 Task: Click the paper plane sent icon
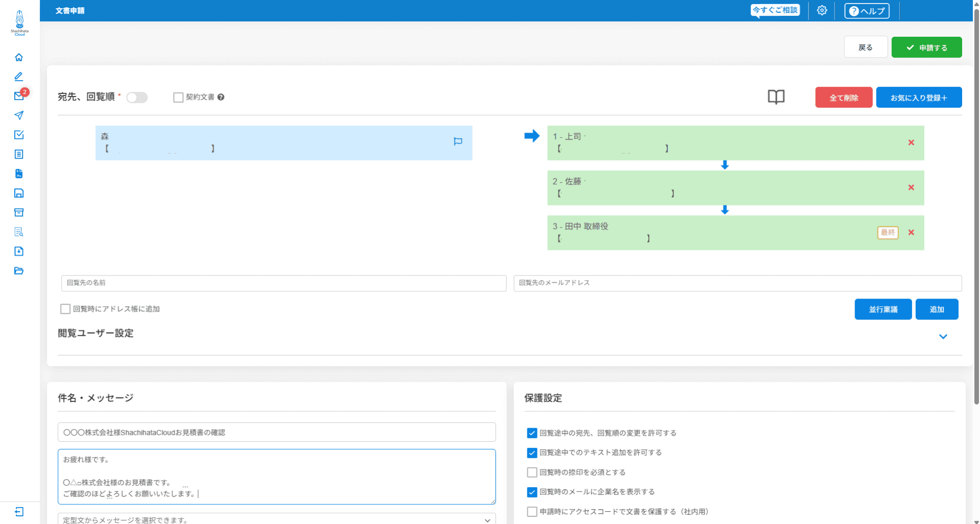[x=19, y=115]
